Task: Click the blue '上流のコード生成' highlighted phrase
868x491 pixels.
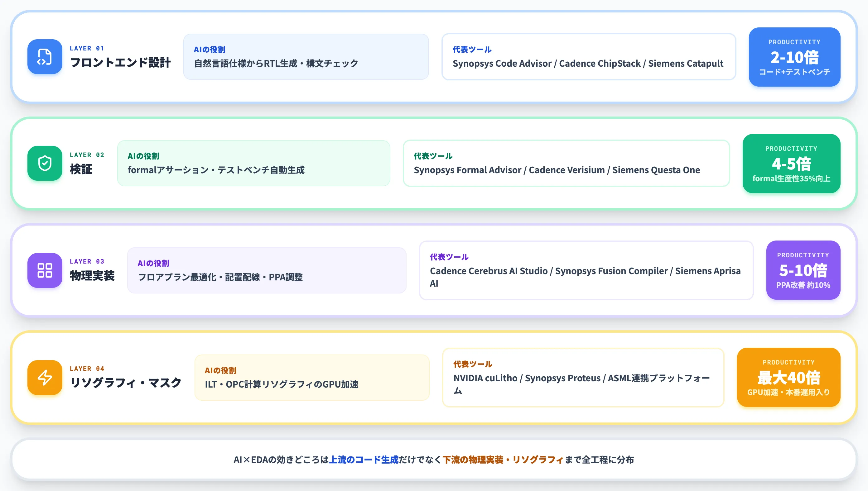Action: (x=364, y=460)
